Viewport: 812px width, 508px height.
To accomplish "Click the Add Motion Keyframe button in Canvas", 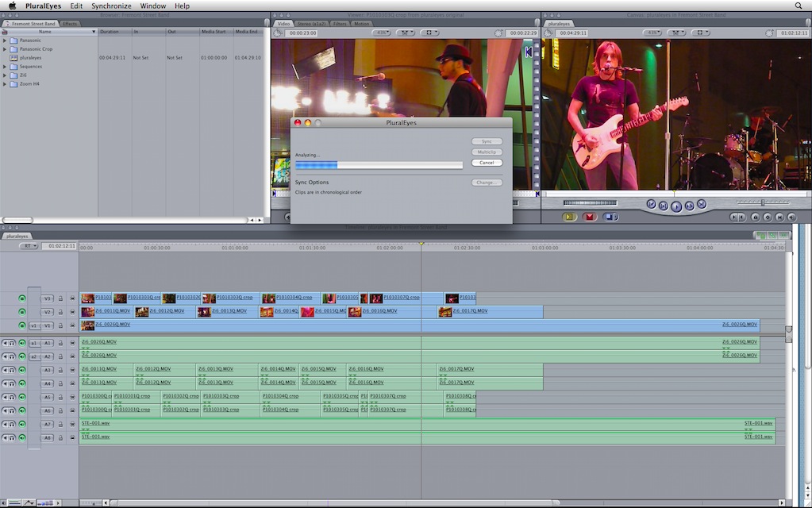I will [x=768, y=217].
